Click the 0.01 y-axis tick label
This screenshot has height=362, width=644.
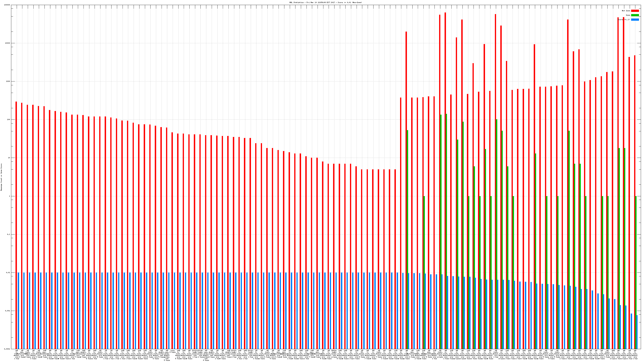coord(8,273)
